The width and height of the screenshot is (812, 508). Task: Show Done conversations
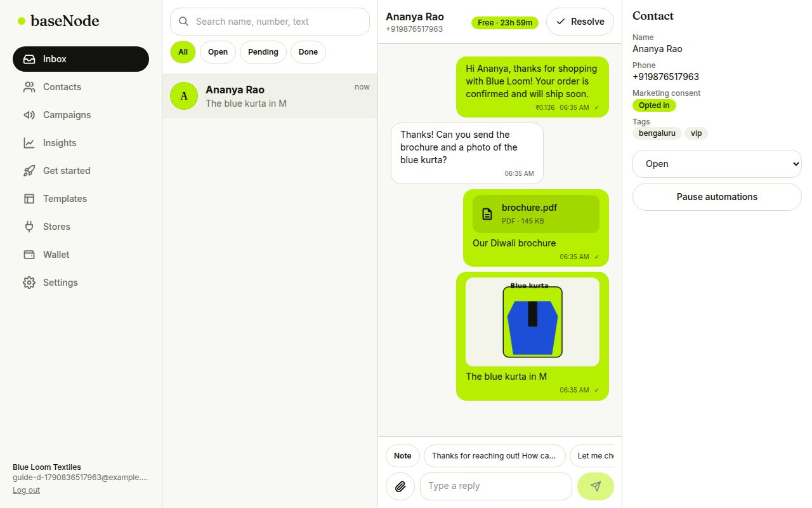[308, 52]
